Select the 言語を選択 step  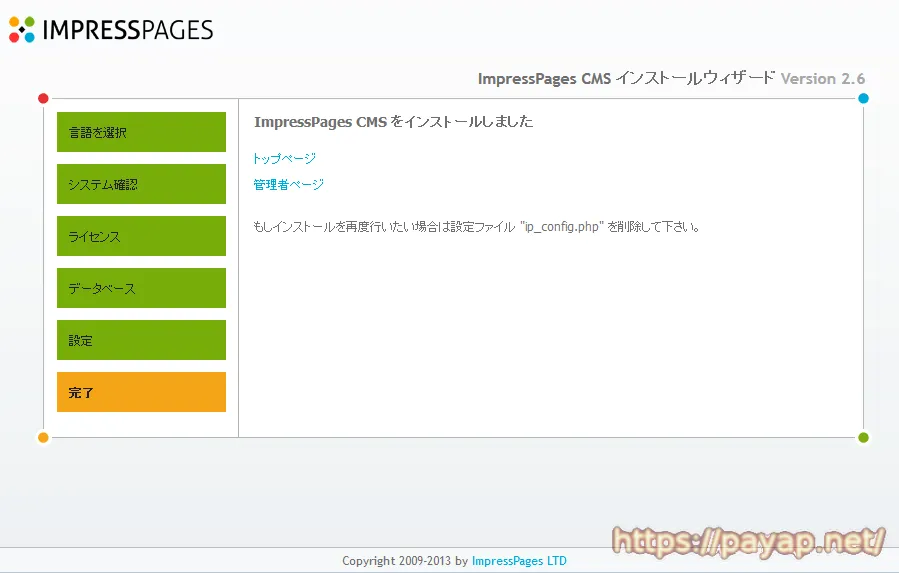pos(141,132)
